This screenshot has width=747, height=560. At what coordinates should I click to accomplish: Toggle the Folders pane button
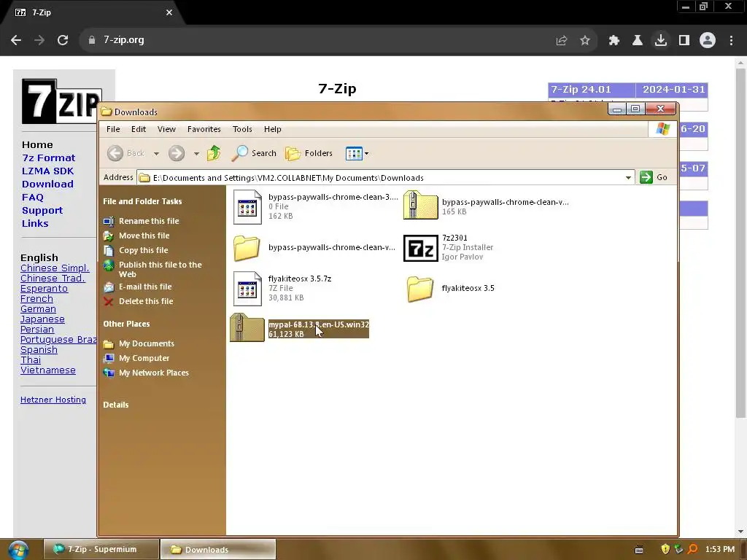pyautogui.click(x=309, y=153)
